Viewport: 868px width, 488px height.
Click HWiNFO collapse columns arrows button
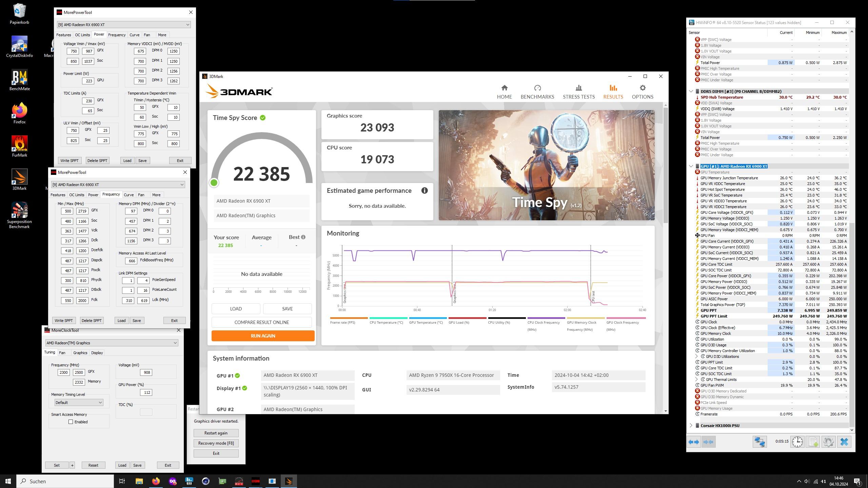(x=708, y=442)
